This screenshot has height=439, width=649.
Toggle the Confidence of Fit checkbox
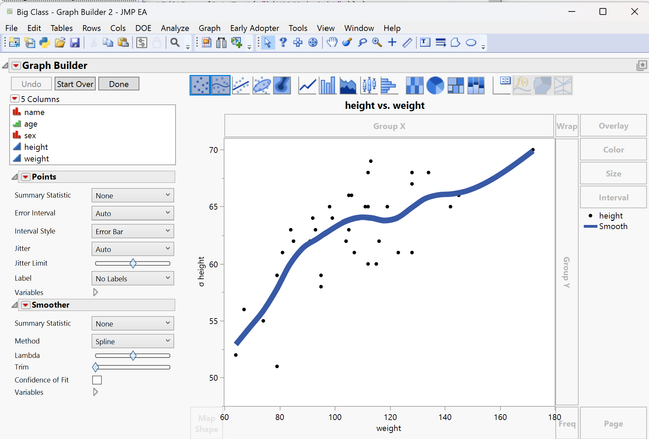pyautogui.click(x=97, y=380)
